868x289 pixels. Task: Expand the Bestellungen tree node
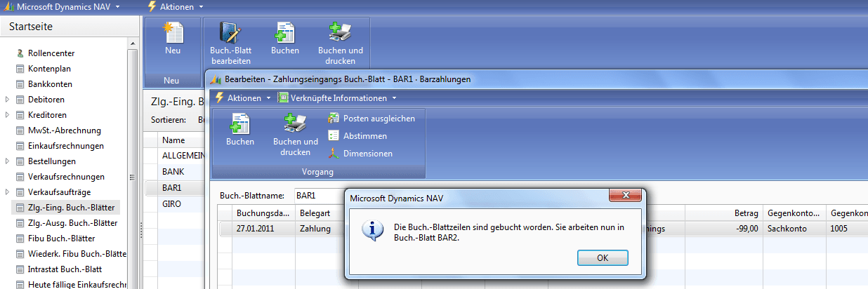pyautogui.click(x=7, y=161)
